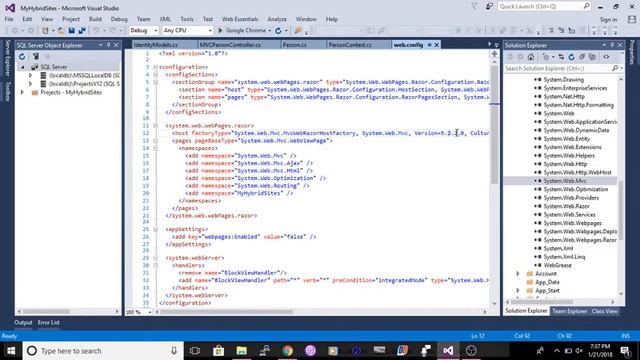Click the Collapse All icon in Solution Explorer

pyautogui.click(x=582, y=57)
